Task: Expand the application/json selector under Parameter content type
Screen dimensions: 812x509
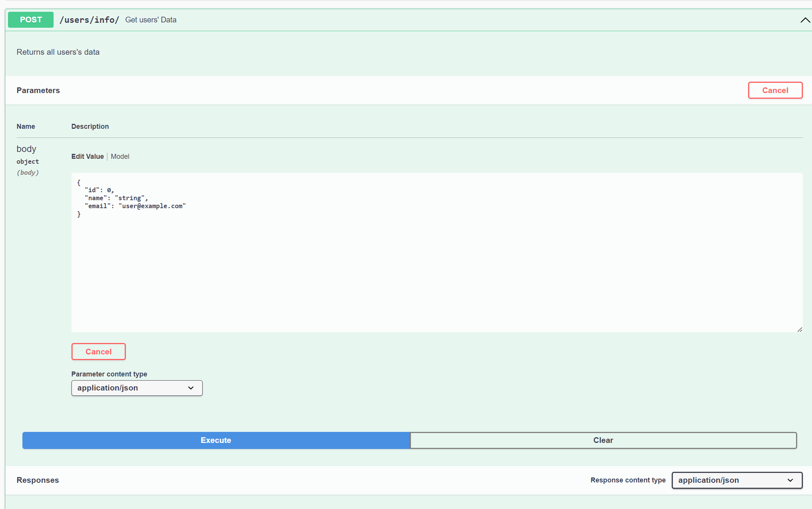Action: pos(136,388)
